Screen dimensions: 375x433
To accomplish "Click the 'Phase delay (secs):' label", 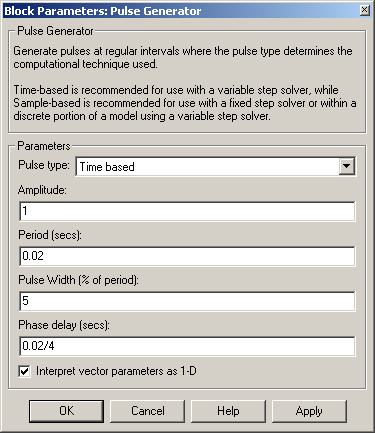I will tap(64, 325).
